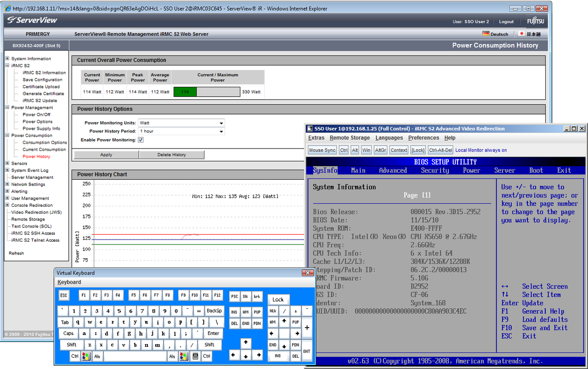This screenshot has height=369, width=588.
Task: Click the left arrow key in cursor cluster
Action: click(x=235, y=355)
